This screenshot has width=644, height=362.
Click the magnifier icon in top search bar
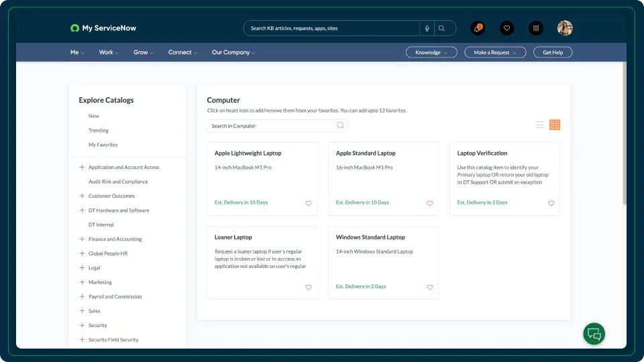pyautogui.click(x=441, y=28)
